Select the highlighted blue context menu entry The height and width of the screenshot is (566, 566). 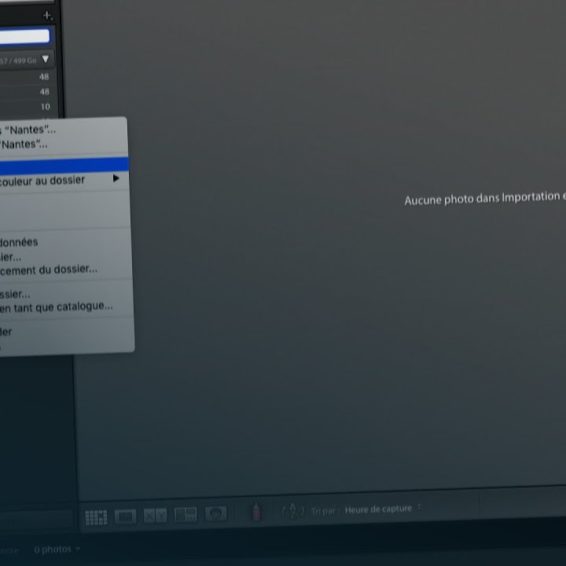coord(64,165)
